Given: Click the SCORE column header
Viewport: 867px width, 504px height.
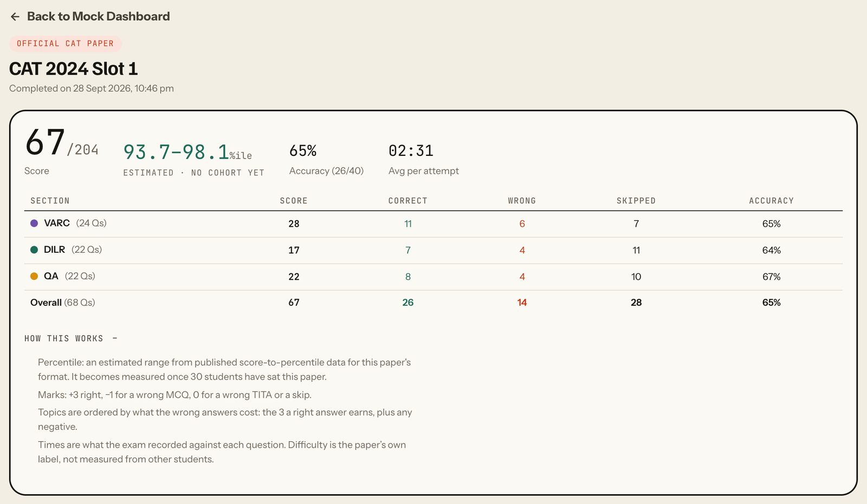Looking at the screenshot, I should click(294, 201).
